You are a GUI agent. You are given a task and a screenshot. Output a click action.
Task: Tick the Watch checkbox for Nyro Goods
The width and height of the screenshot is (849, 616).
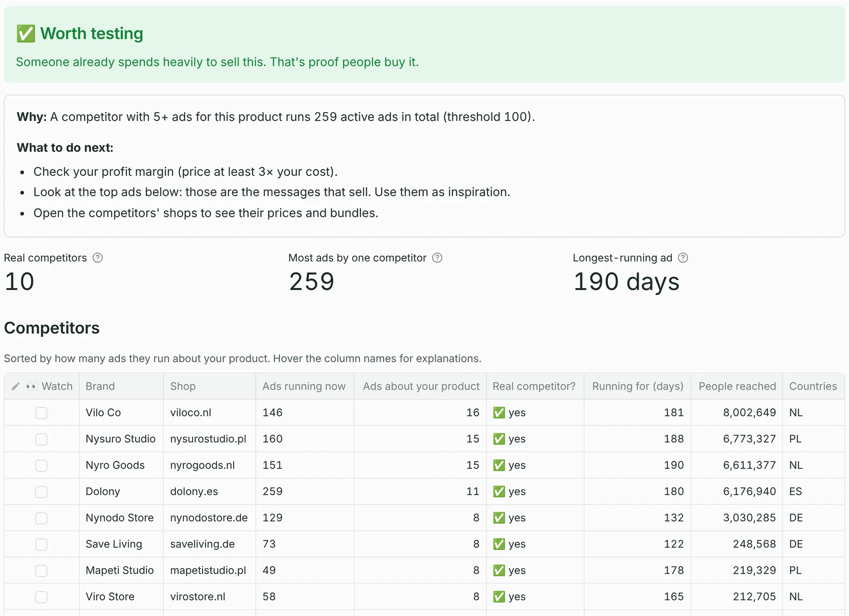tap(41, 465)
